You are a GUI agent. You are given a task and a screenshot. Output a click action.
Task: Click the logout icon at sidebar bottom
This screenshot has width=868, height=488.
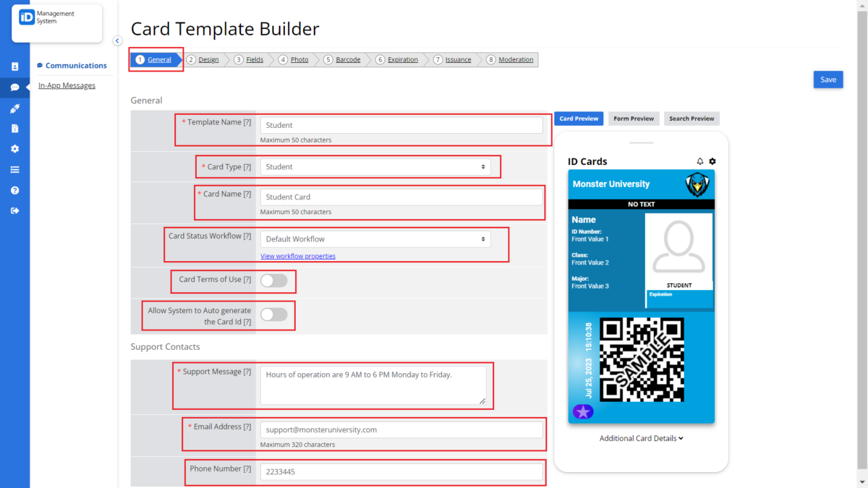pyautogui.click(x=14, y=210)
